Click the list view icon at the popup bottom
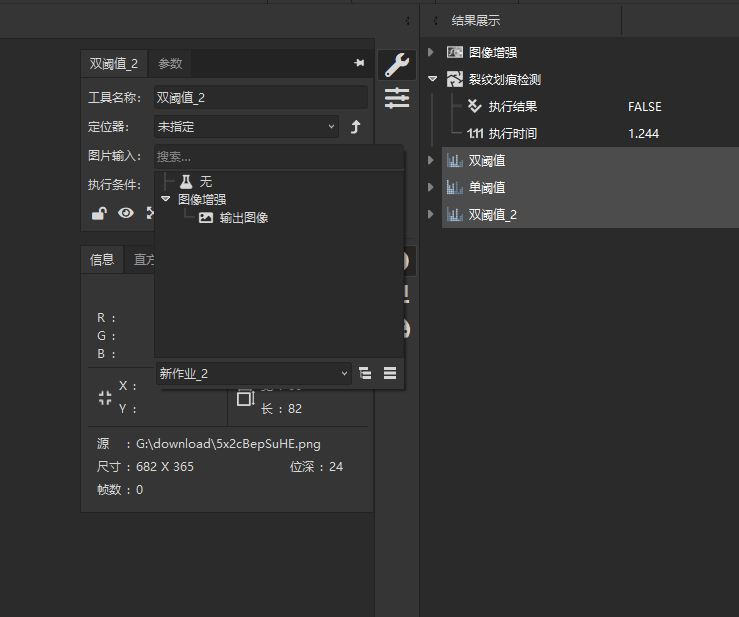The width and height of the screenshot is (739, 617). pyautogui.click(x=390, y=373)
